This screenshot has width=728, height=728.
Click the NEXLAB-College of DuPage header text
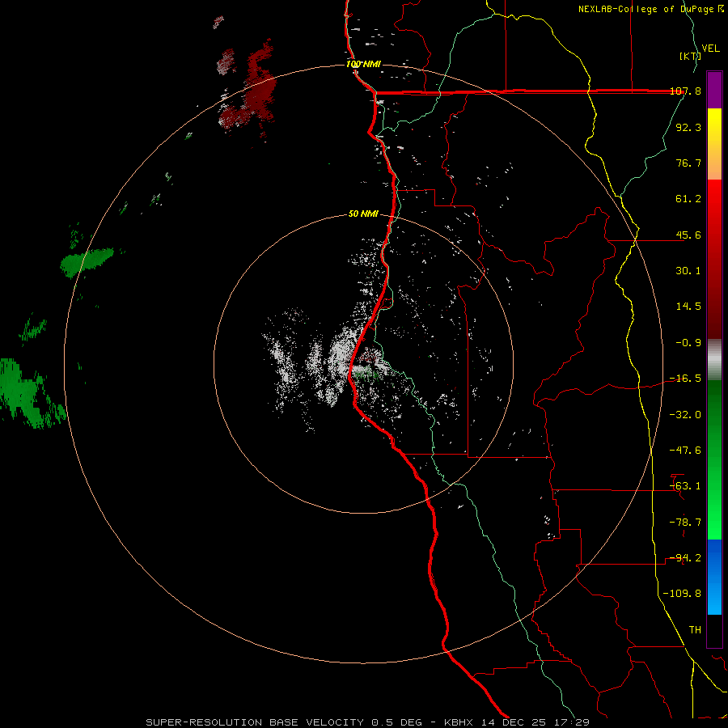point(647,9)
